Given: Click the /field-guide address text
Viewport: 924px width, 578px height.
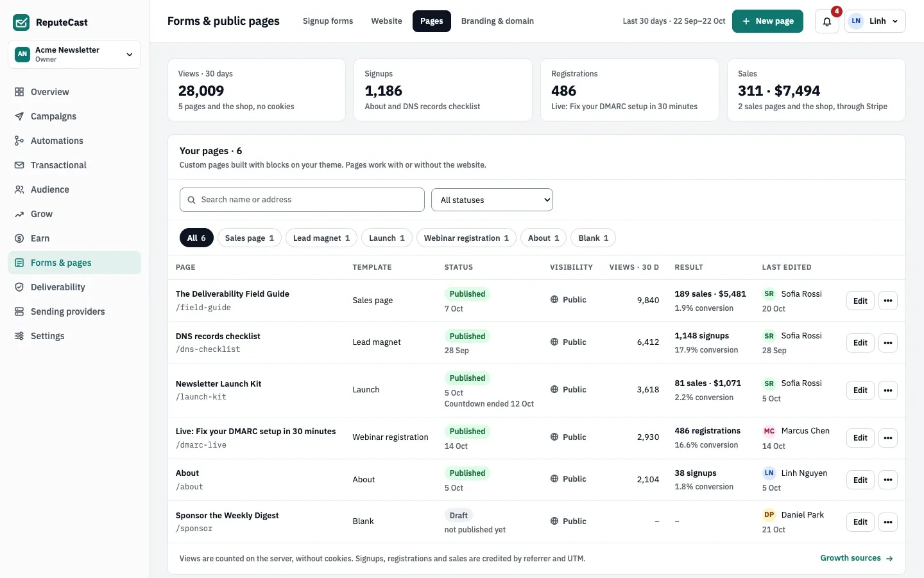Looking at the screenshot, I should pos(203,308).
